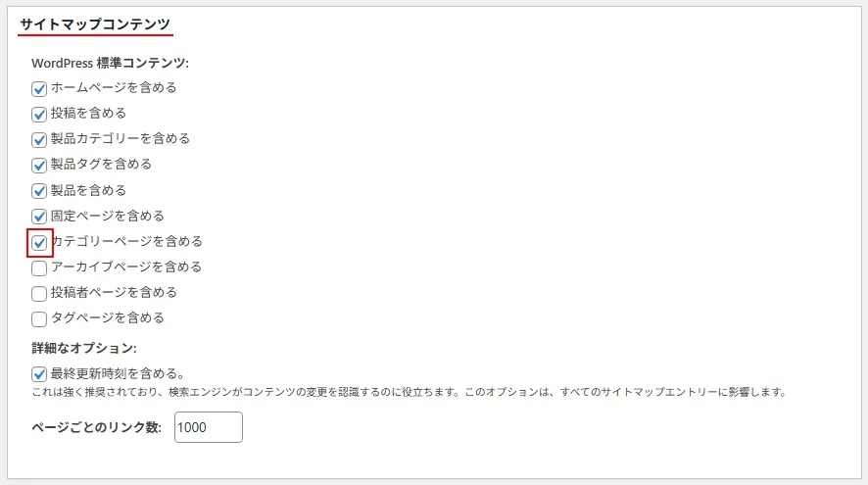Screen dimensions: 868x485
Task: Enable the アーカイブページを含める checkbox
Action: (39, 267)
